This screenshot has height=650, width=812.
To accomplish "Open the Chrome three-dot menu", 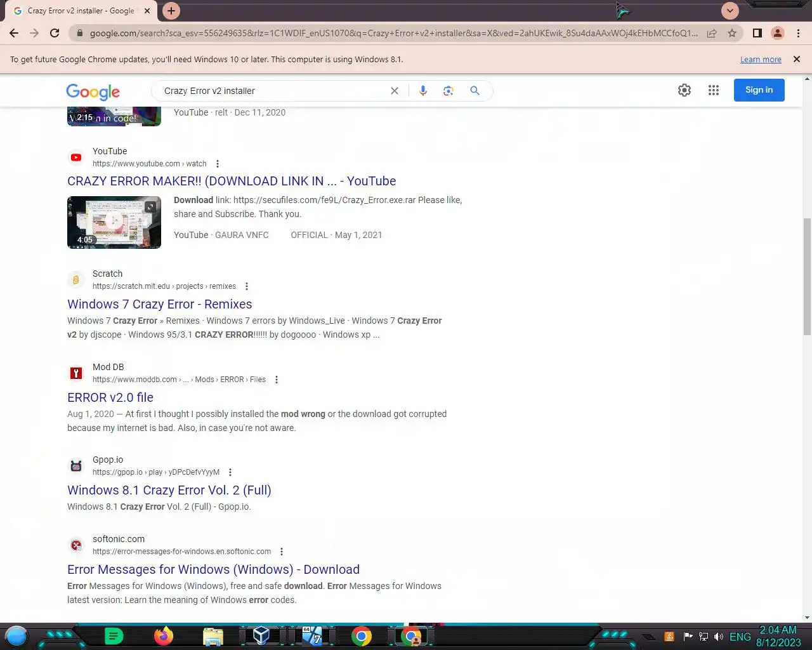I will 798,33.
